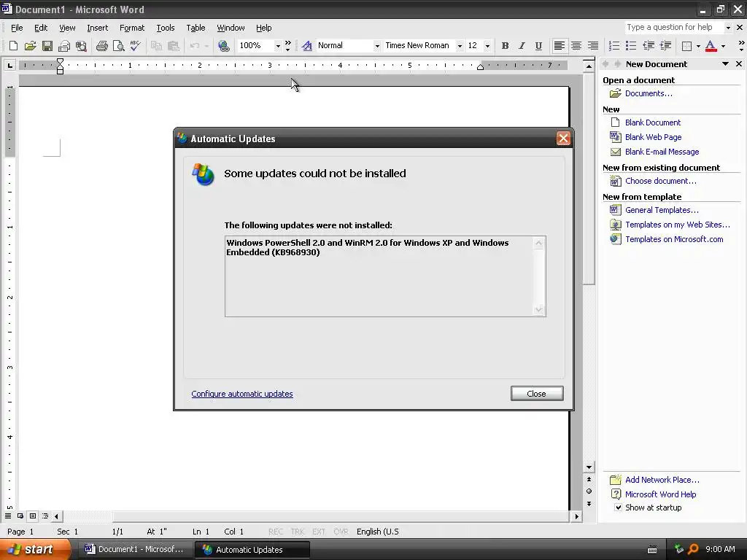Image resolution: width=747 pixels, height=560 pixels.
Task: Open the help question box dropdown arrow
Action: coord(728,28)
